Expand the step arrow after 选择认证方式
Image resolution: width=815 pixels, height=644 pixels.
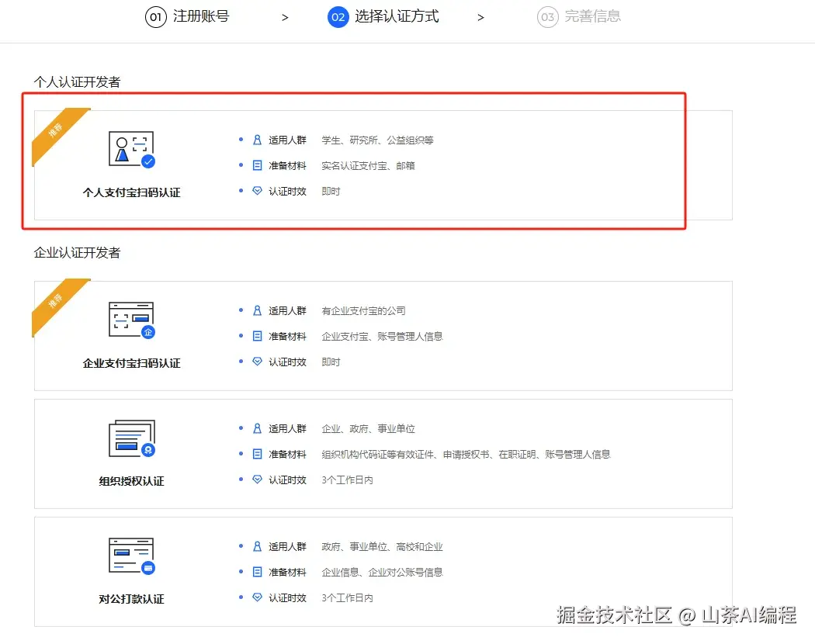click(x=481, y=16)
